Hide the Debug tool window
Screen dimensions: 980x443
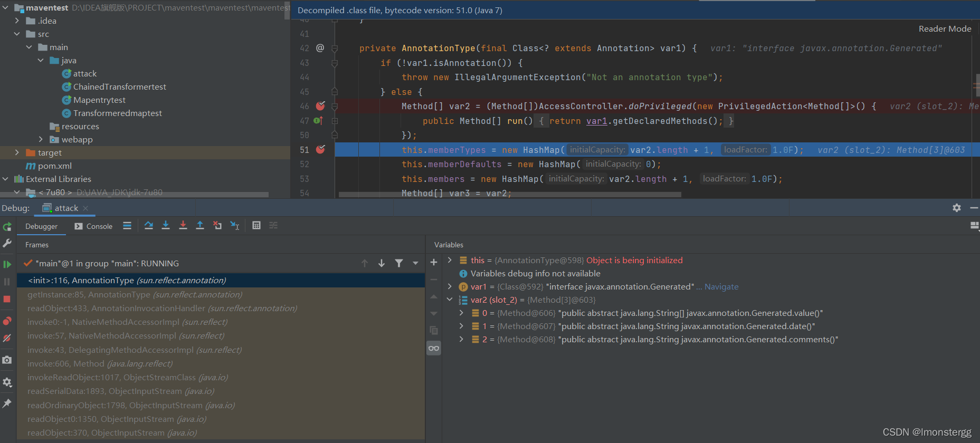pyautogui.click(x=974, y=208)
